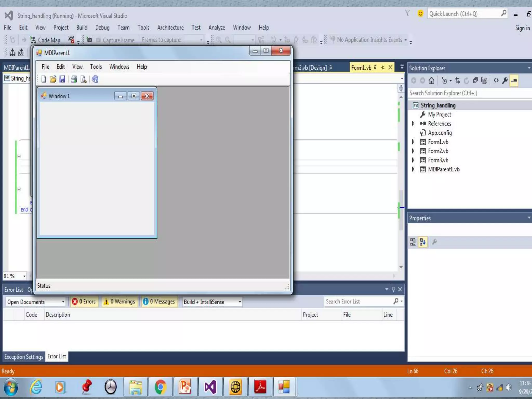
Task: Toggle the 0 Warnings filter button
Action: [119, 302]
